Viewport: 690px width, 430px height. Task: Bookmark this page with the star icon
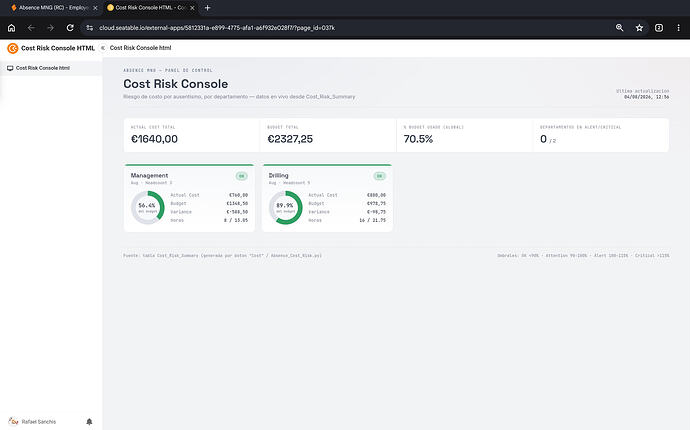pos(639,28)
